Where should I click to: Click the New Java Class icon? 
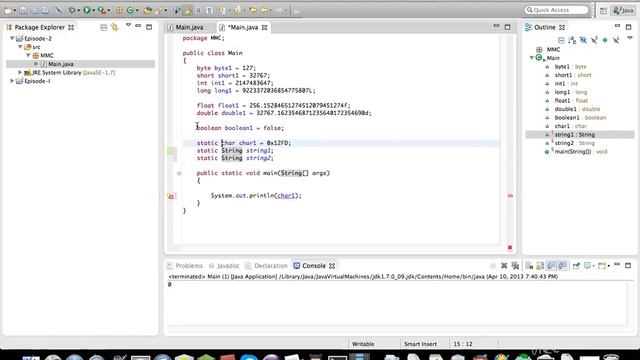(130, 10)
